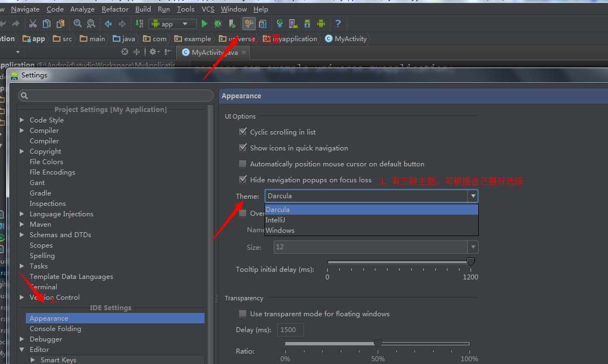The image size is (608, 364).
Task: Open the VCS menu
Action: (208, 9)
